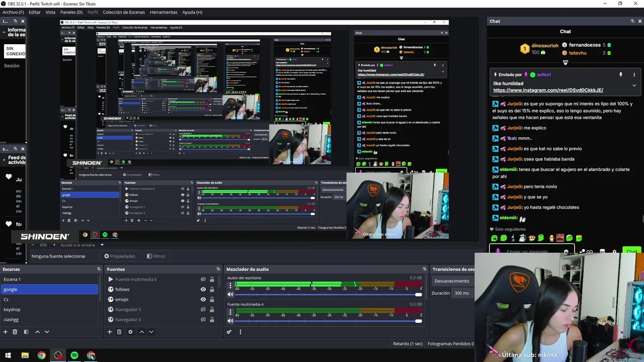644x362 pixels.
Task: Move the selected source up
Action: [141, 332]
